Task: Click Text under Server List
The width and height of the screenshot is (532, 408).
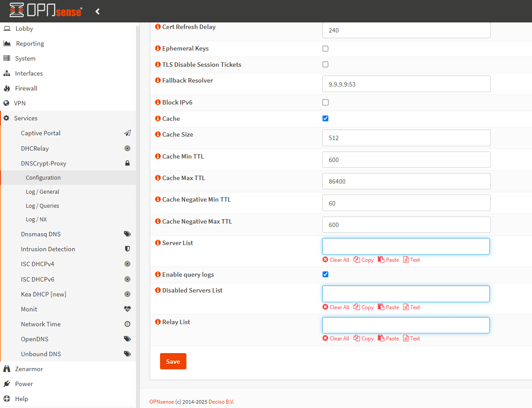Action: [412, 260]
